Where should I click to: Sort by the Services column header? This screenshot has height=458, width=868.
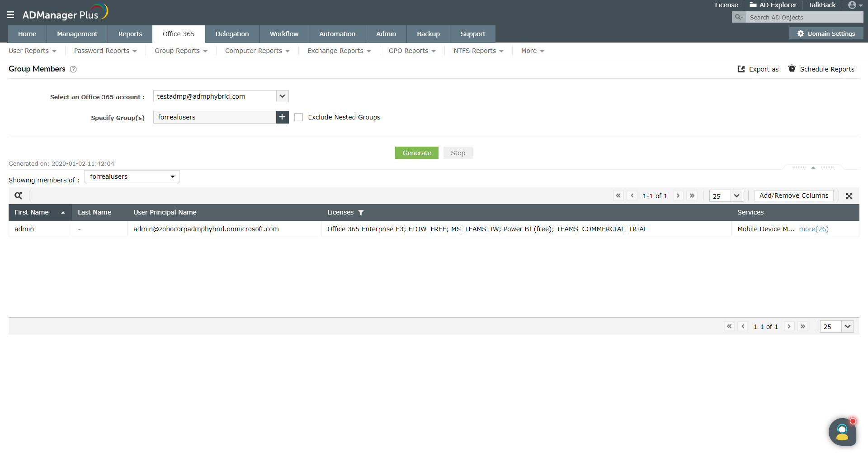pos(750,212)
